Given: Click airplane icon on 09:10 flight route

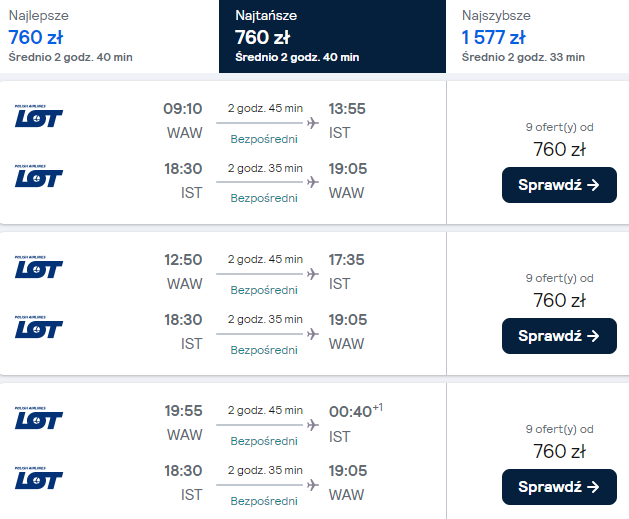Looking at the screenshot, I should pos(312,123).
